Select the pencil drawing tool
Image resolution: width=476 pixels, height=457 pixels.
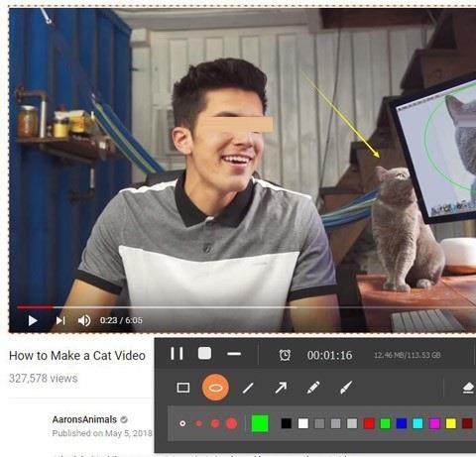[x=313, y=388]
